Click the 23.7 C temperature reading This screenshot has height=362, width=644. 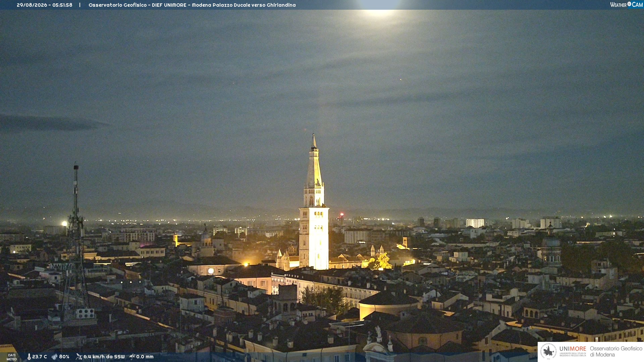(40, 357)
